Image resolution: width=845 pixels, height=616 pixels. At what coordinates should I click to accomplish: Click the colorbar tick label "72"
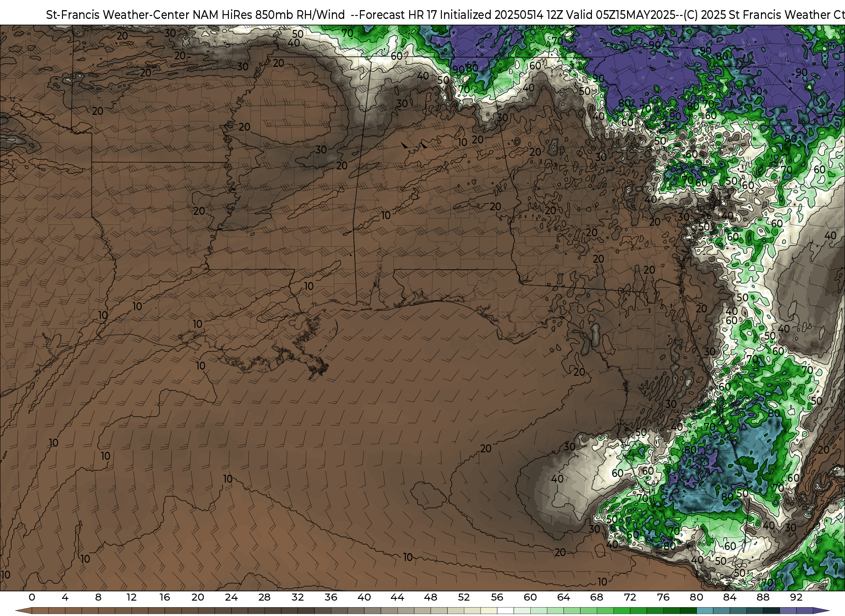(630, 598)
